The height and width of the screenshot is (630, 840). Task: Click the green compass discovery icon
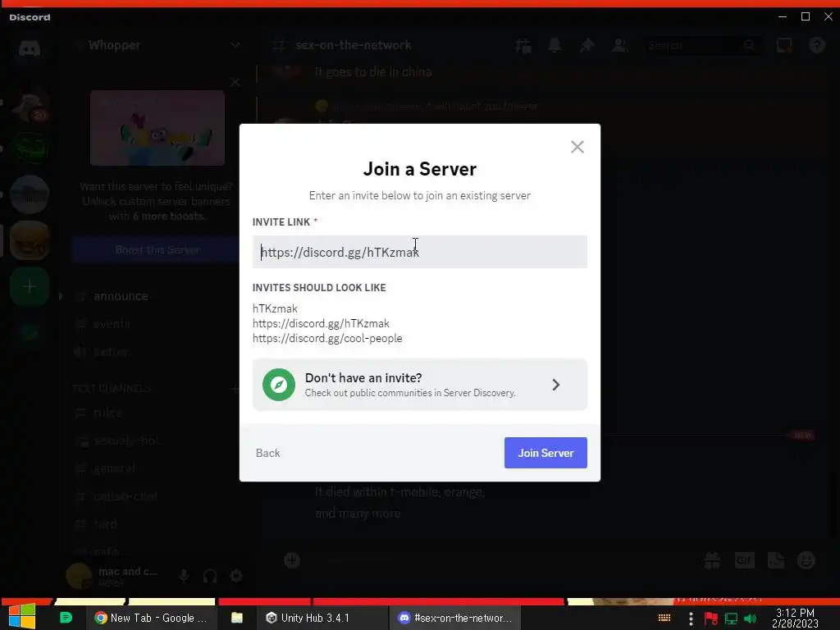pyautogui.click(x=279, y=385)
